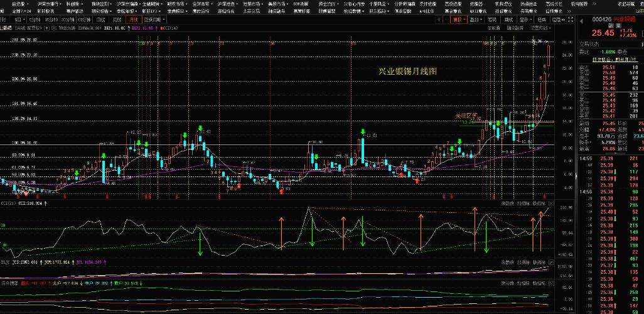
Task: Open 大宗交易 menu item
Action: [251, 11]
